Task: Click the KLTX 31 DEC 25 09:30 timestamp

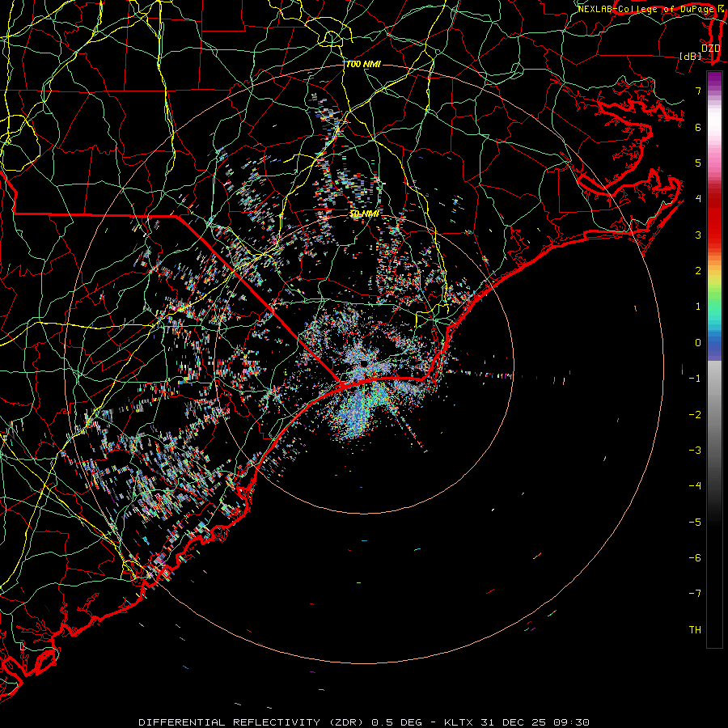Action: click(x=517, y=722)
